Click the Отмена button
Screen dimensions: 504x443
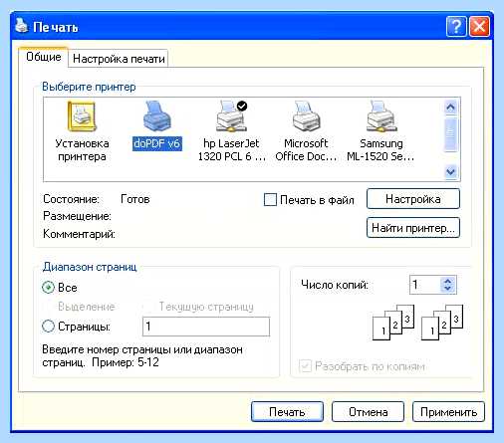(x=368, y=412)
